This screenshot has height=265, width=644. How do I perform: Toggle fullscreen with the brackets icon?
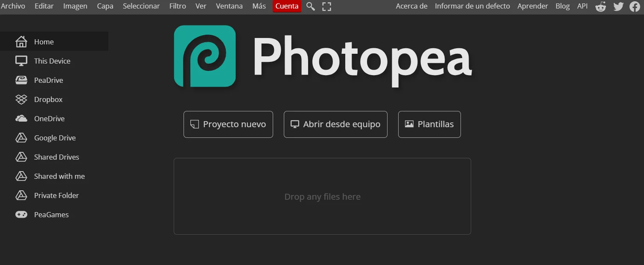[326, 6]
